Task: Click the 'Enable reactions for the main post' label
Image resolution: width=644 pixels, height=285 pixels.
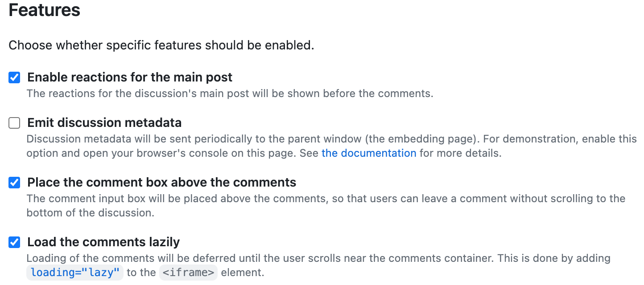Action: click(x=130, y=77)
